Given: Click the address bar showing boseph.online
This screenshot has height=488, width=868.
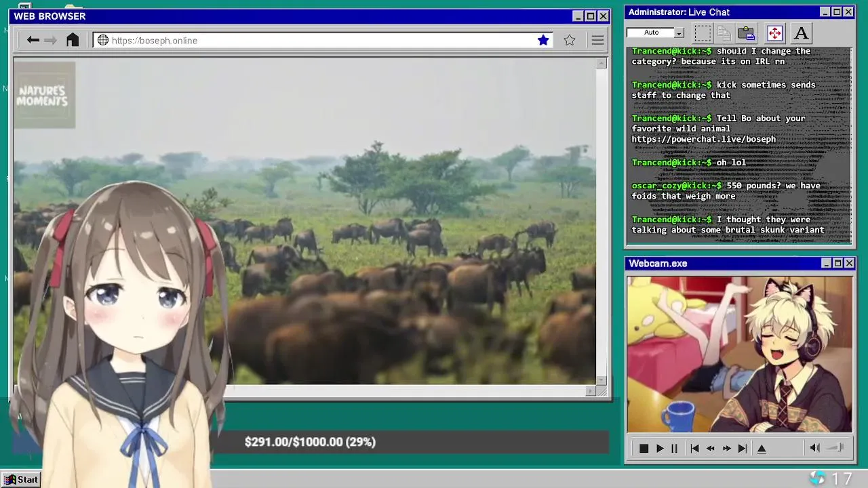Looking at the screenshot, I should [x=323, y=41].
